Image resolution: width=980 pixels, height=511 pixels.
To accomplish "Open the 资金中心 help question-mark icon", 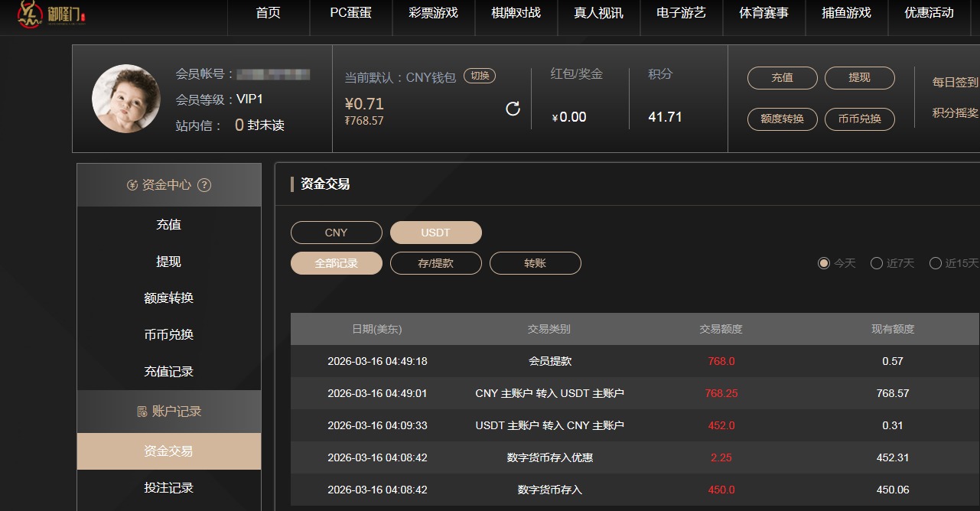I will tap(204, 184).
